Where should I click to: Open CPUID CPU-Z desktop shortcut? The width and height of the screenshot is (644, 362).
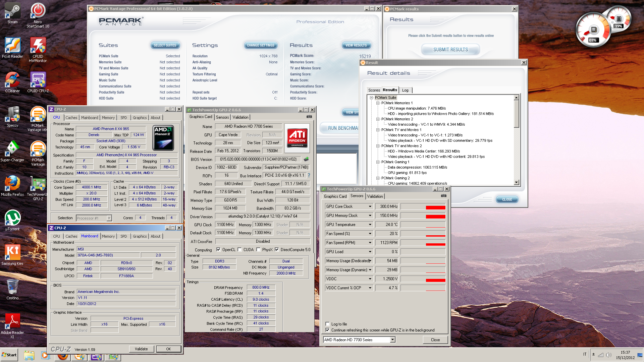pos(38,82)
